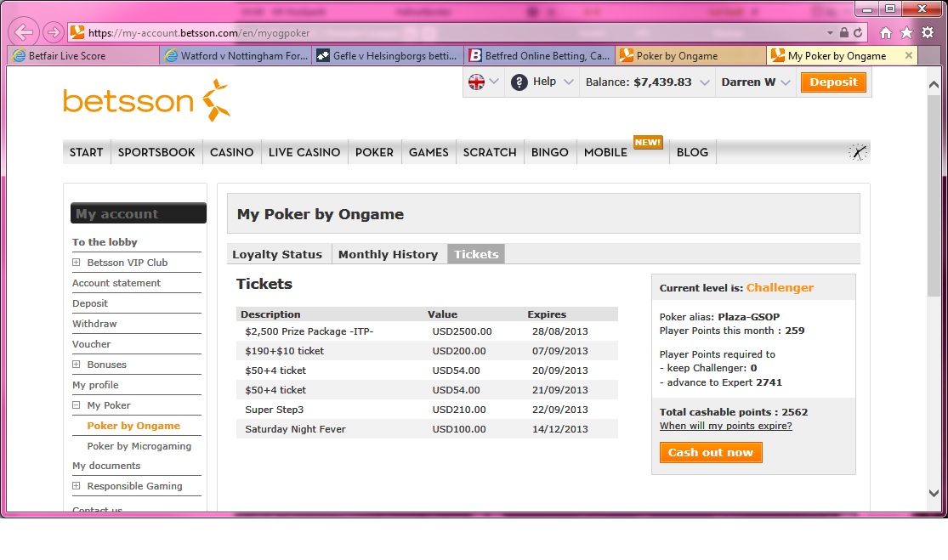Open BLOG in main navigation

(x=692, y=152)
